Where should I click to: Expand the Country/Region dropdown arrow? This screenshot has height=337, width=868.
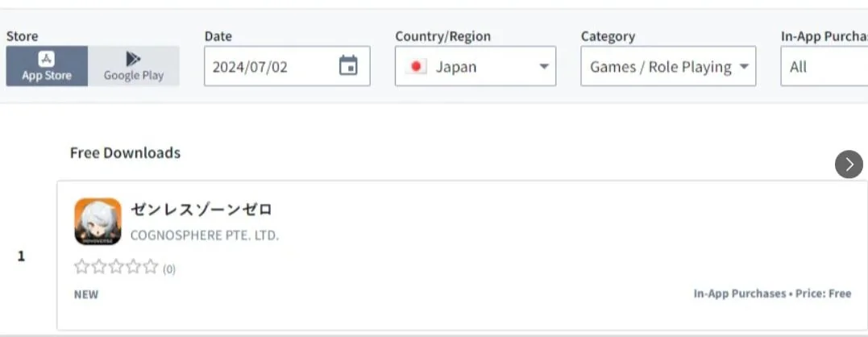[x=544, y=67]
